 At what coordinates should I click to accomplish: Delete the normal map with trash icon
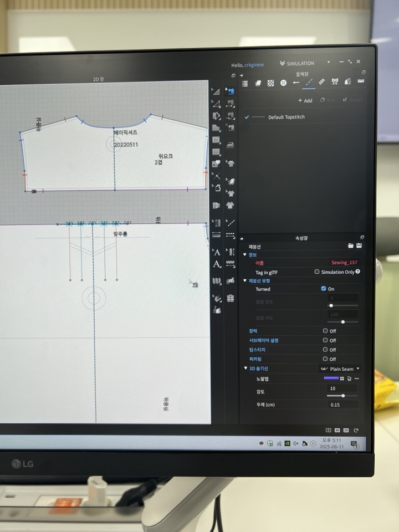point(349,378)
